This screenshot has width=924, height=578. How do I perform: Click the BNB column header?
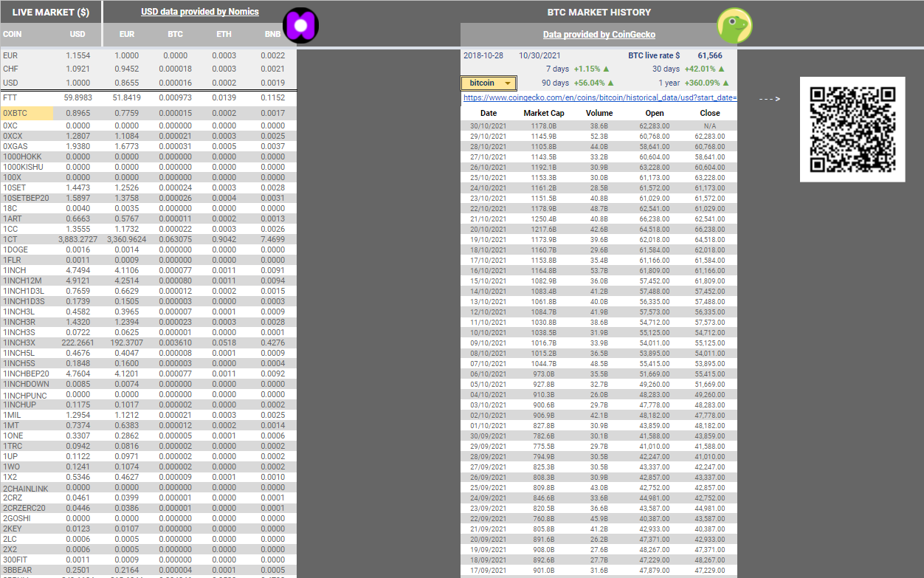point(272,34)
